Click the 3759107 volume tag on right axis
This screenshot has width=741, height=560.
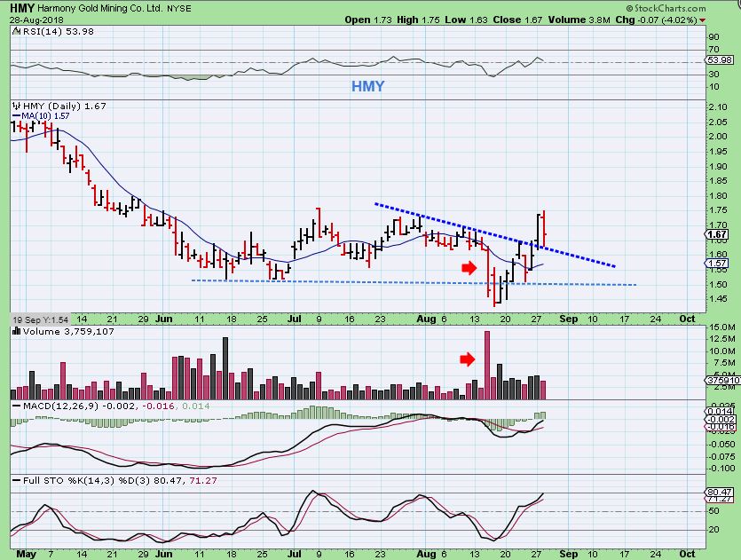(x=722, y=380)
